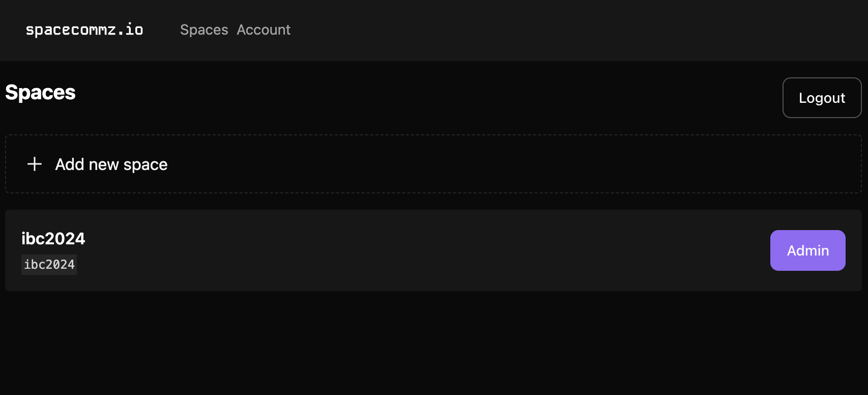
Task: Open the Spaces navigation link
Action: click(204, 30)
